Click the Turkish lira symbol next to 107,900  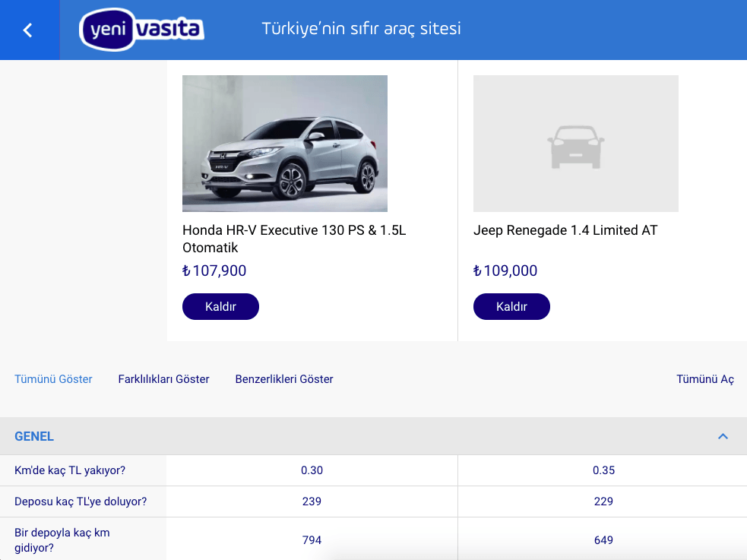point(187,271)
